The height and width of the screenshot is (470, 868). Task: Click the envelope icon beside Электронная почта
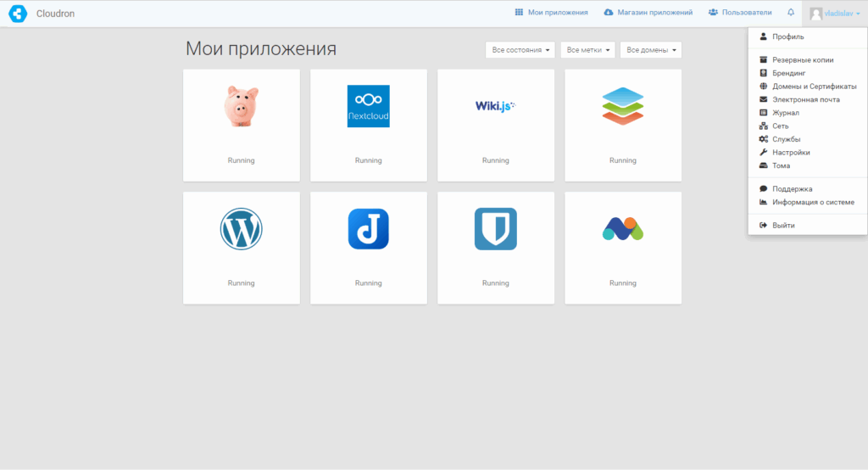[x=764, y=100]
